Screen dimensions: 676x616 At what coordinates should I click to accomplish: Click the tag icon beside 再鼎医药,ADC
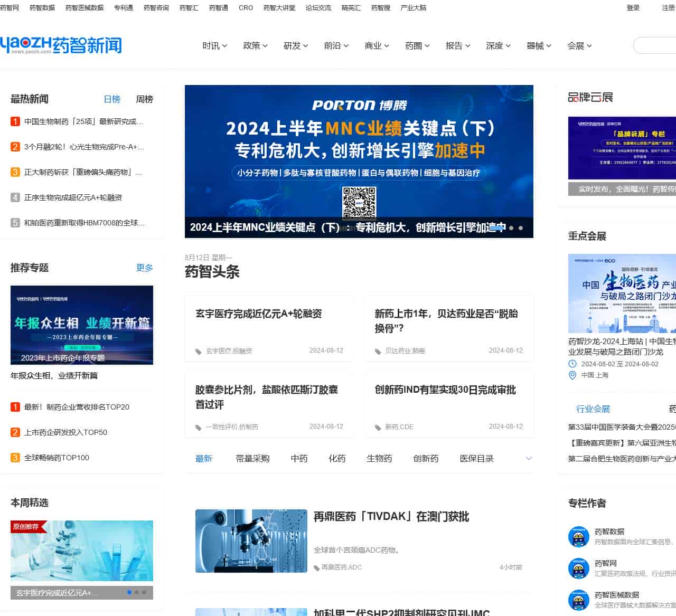click(317, 568)
